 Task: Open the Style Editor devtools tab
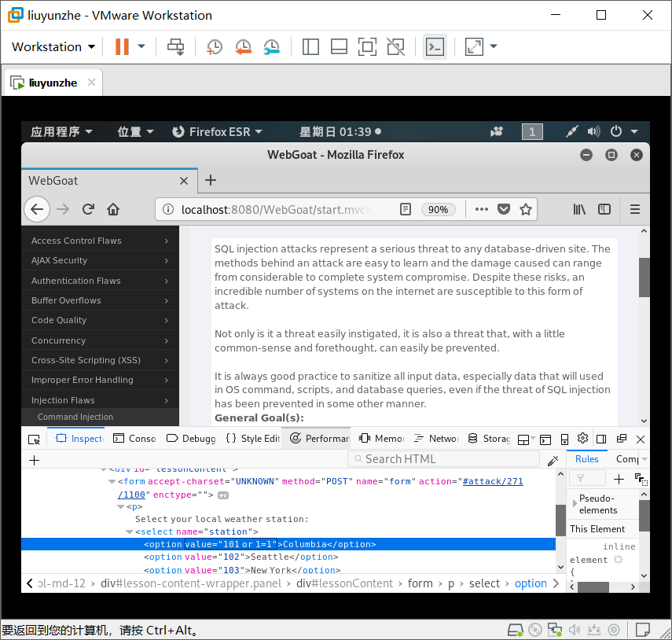tap(253, 439)
